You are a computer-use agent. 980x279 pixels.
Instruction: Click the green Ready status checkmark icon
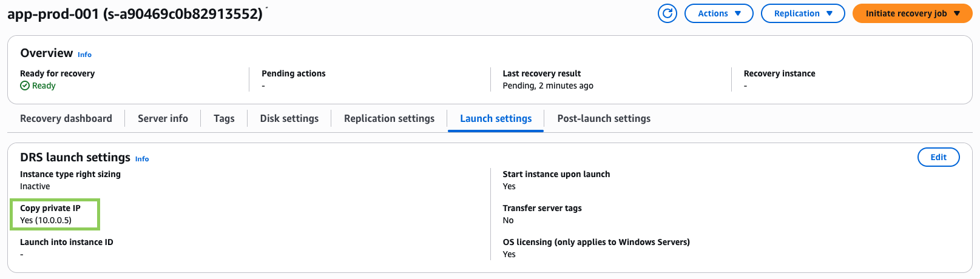click(25, 86)
